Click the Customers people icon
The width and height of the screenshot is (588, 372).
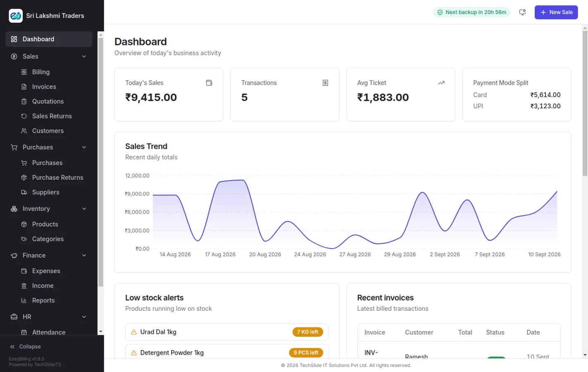click(x=24, y=131)
